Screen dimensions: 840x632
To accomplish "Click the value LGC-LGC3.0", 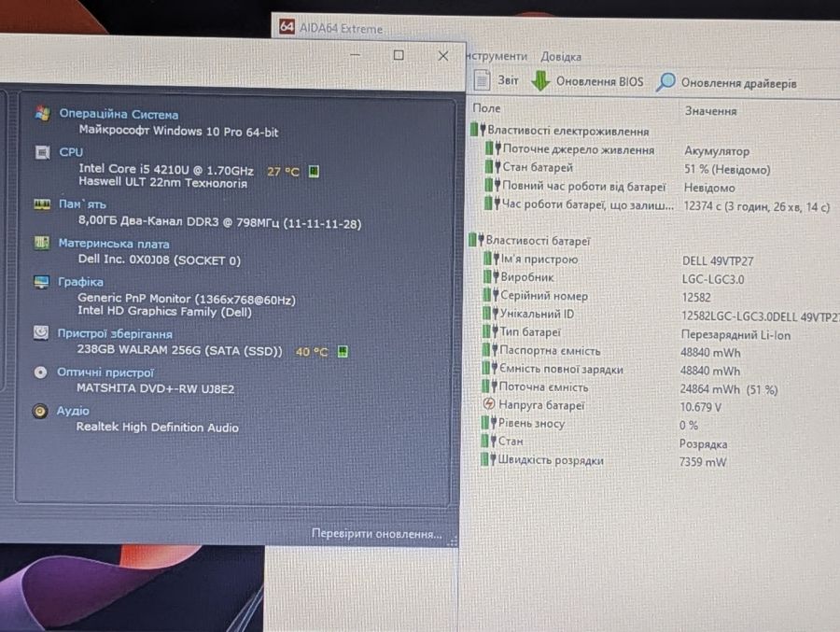I will point(712,279).
